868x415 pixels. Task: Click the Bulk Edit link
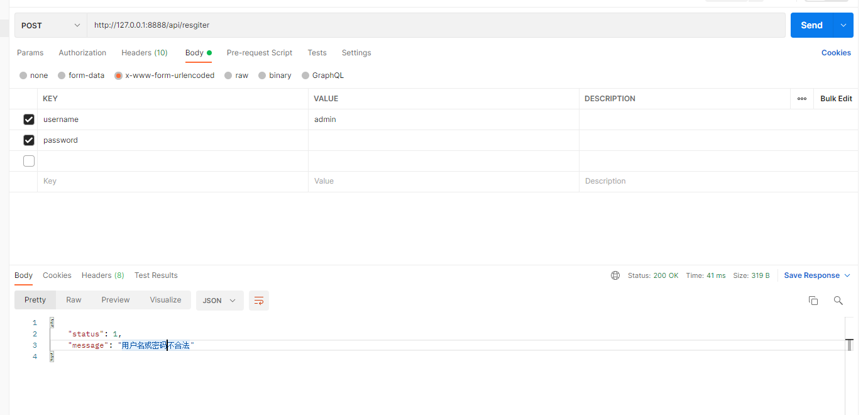click(836, 99)
